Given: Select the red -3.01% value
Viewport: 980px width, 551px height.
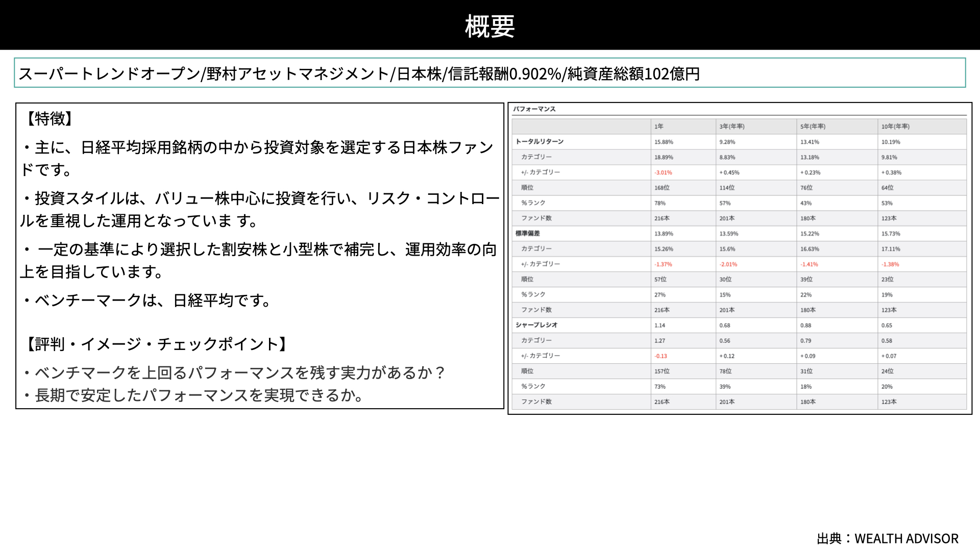Looking at the screenshot, I should click(x=663, y=172).
